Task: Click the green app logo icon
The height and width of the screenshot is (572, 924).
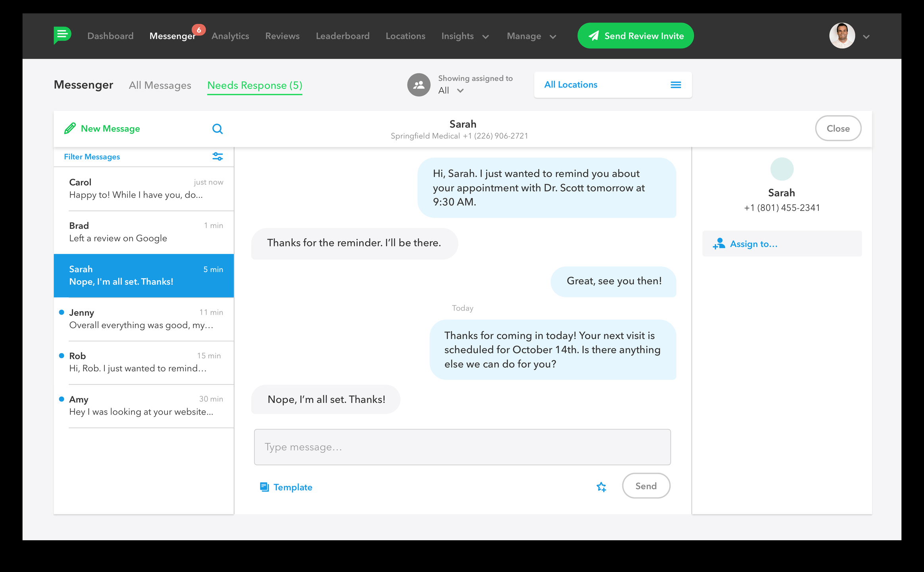Action: click(62, 35)
